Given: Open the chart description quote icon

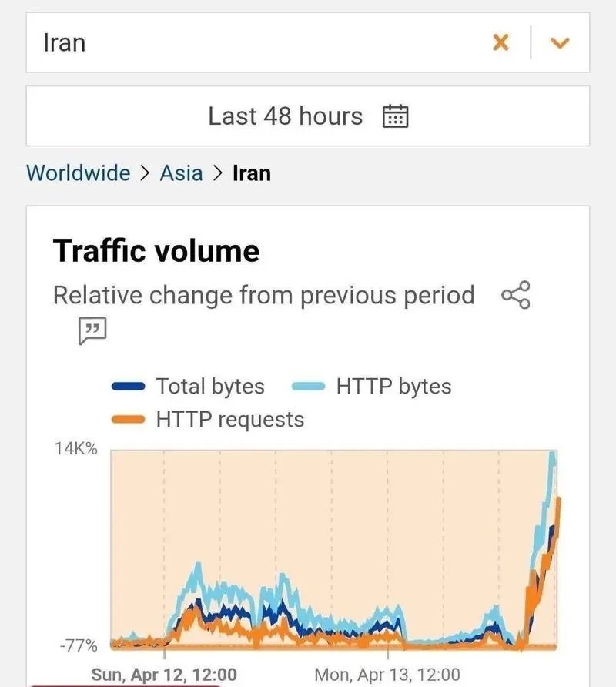Looking at the screenshot, I should pyautogui.click(x=92, y=331).
